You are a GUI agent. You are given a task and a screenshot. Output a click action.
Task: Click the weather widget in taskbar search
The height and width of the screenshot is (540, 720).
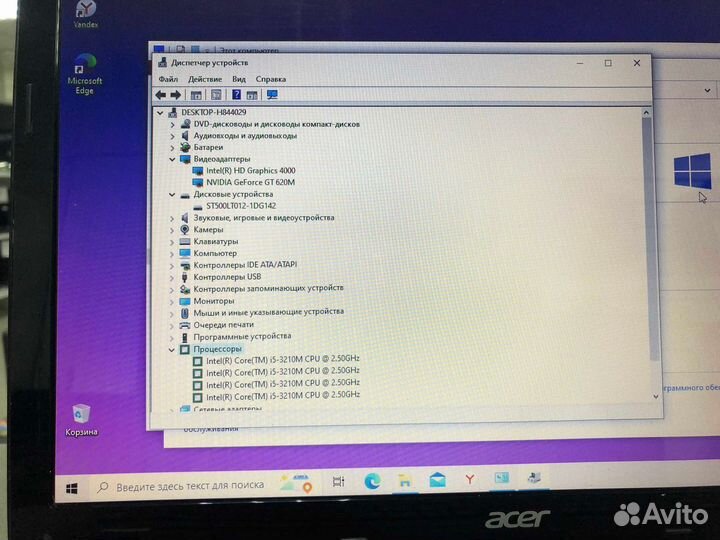point(296,483)
